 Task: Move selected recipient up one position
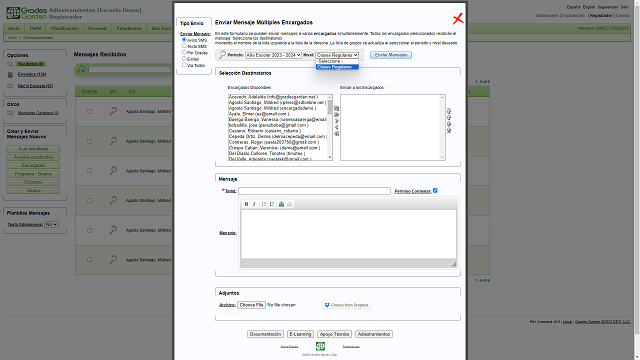coord(449,117)
